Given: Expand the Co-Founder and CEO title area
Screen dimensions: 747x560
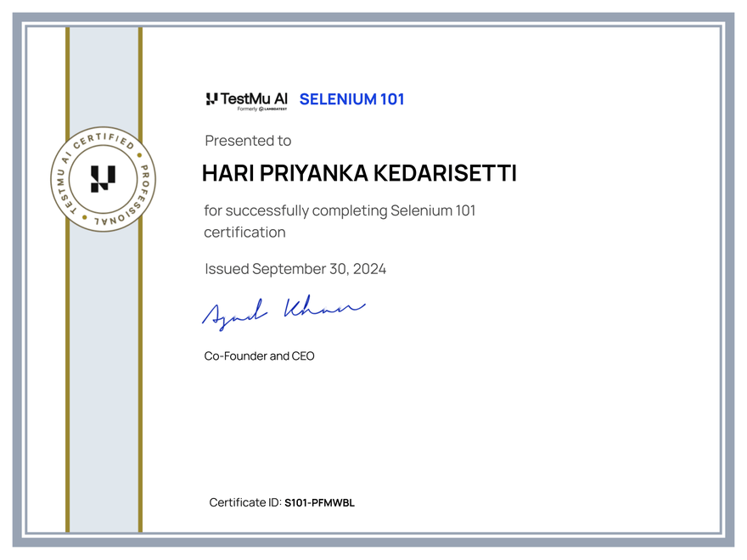Looking at the screenshot, I should click(259, 356).
